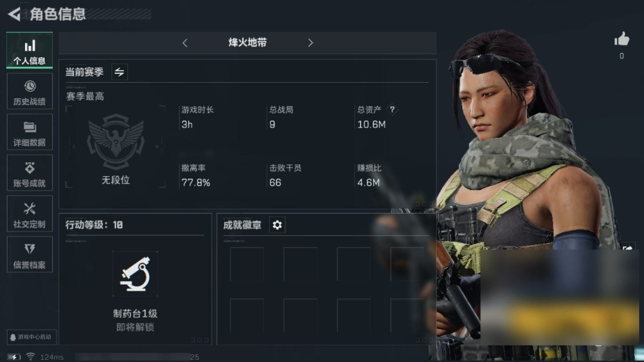The width and height of the screenshot is (644, 362).
Task: Toggle the season with the 当前赛季 swap icon
Action: coord(119,72)
